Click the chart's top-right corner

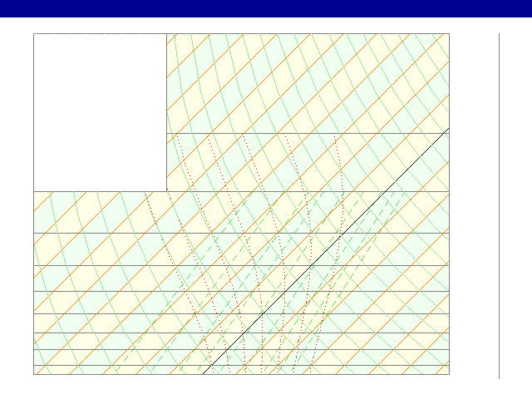449,33
